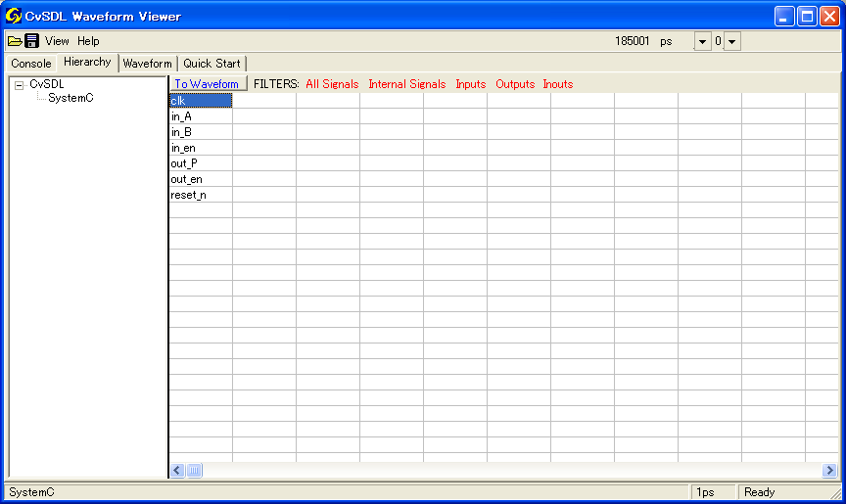Collapse the CvSDL tree node
846x504 pixels.
point(20,85)
